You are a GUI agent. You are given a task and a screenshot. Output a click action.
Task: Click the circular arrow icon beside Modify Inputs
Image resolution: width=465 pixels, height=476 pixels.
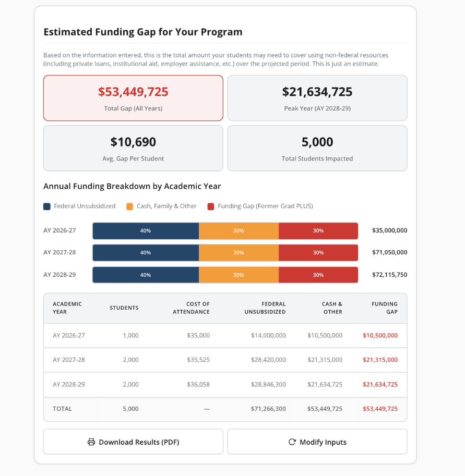(x=292, y=442)
